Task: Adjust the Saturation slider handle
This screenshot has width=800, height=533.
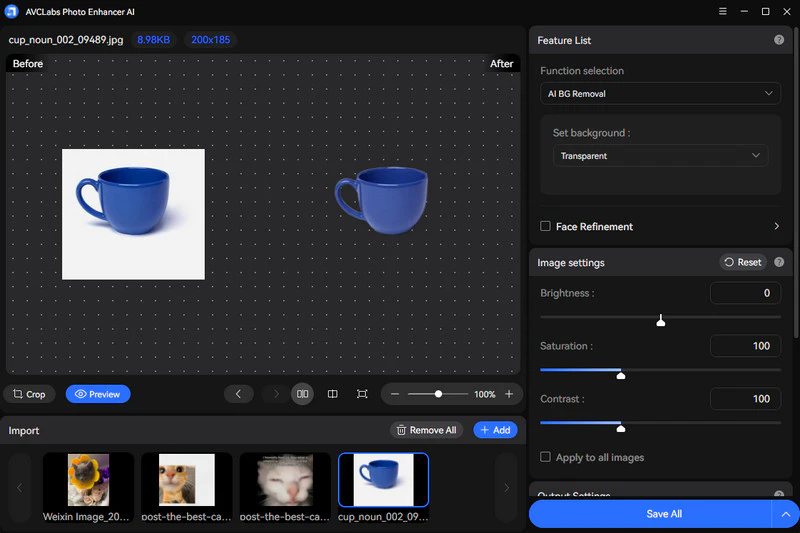Action: [621, 375]
